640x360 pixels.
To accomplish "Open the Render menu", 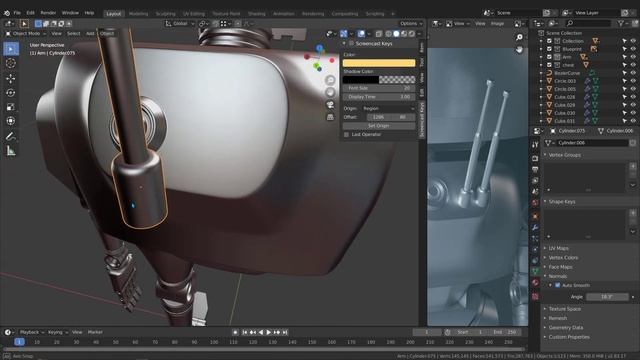I will tap(48, 13).
